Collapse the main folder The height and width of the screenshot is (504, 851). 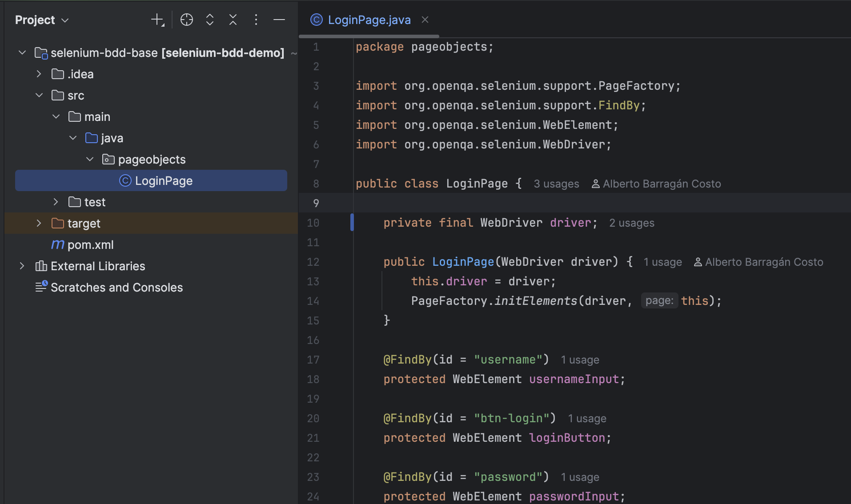[x=56, y=116]
